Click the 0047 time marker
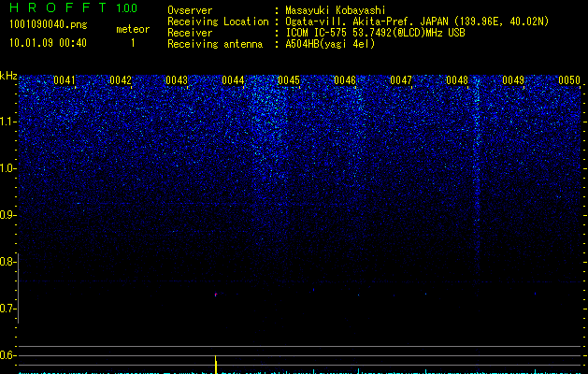588x374 pixels. click(x=401, y=80)
